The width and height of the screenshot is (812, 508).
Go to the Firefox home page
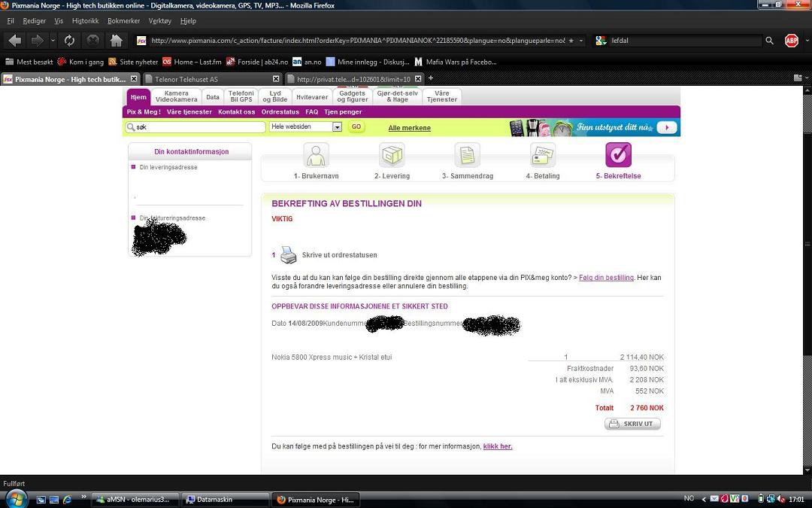tap(116, 41)
